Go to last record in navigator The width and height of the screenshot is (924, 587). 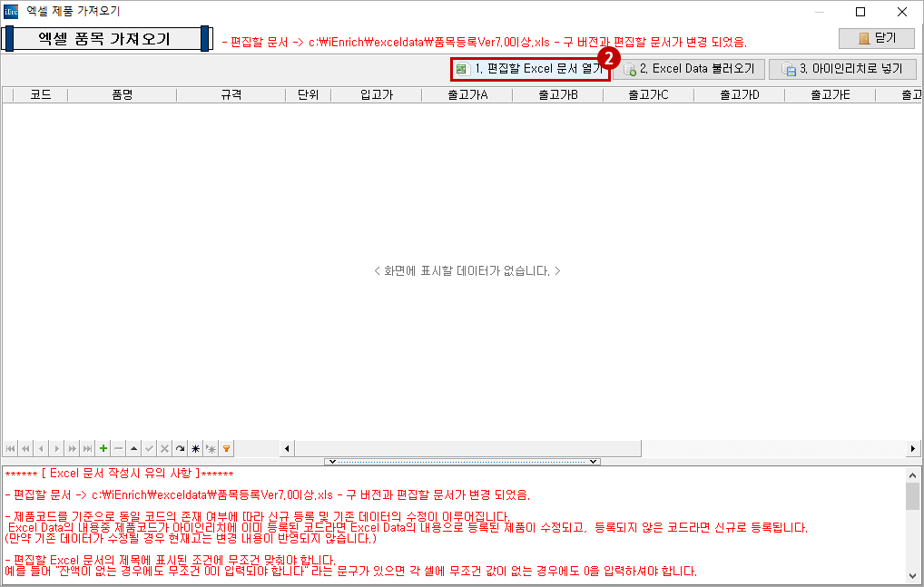point(87,448)
